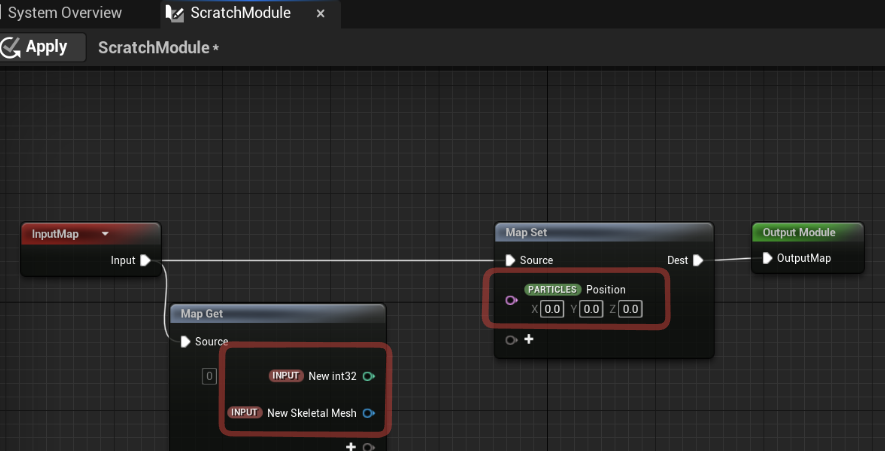Click the New Skeletal Mesh label
885x451 pixels.
(x=312, y=413)
